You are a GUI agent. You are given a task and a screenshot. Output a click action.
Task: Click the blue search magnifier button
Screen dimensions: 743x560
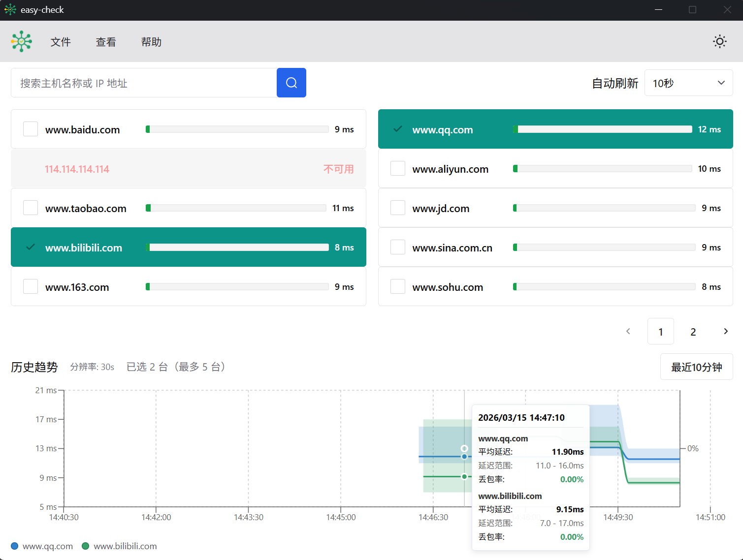pos(291,83)
